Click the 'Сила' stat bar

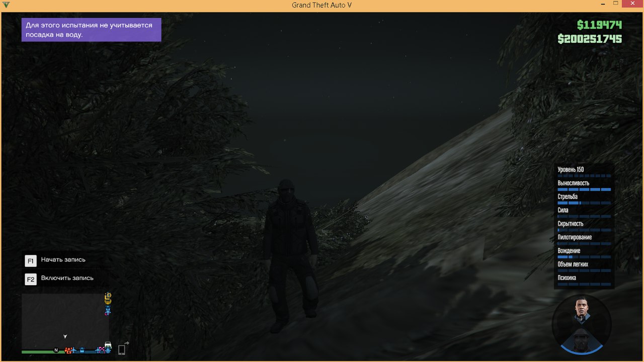coord(584,216)
